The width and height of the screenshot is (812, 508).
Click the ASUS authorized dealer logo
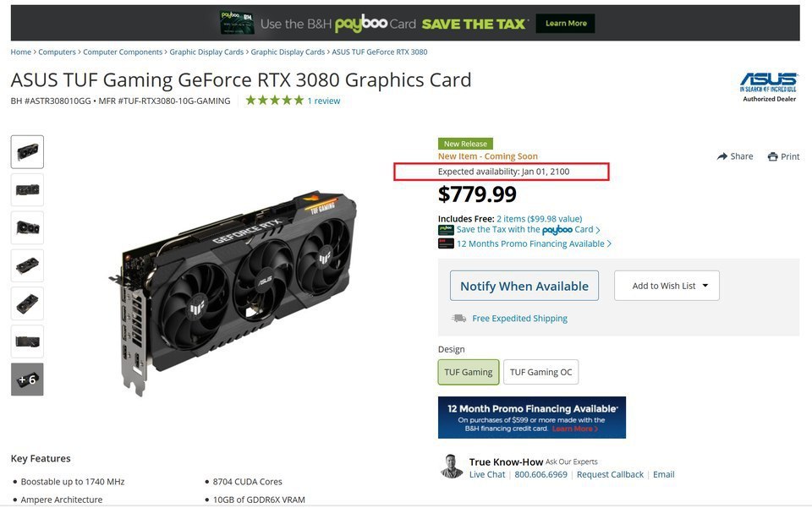click(769, 87)
